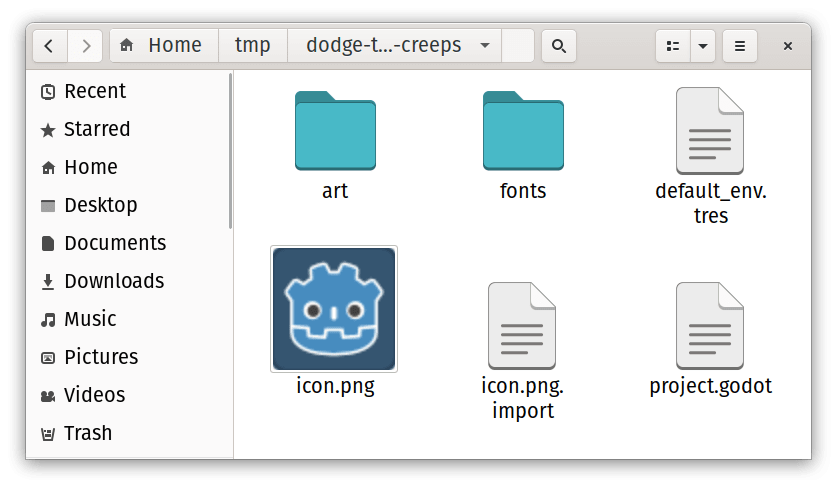The width and height of the screenshot is (837, 488).
Task: Open the Trash sidebar location
Action: 88,434
